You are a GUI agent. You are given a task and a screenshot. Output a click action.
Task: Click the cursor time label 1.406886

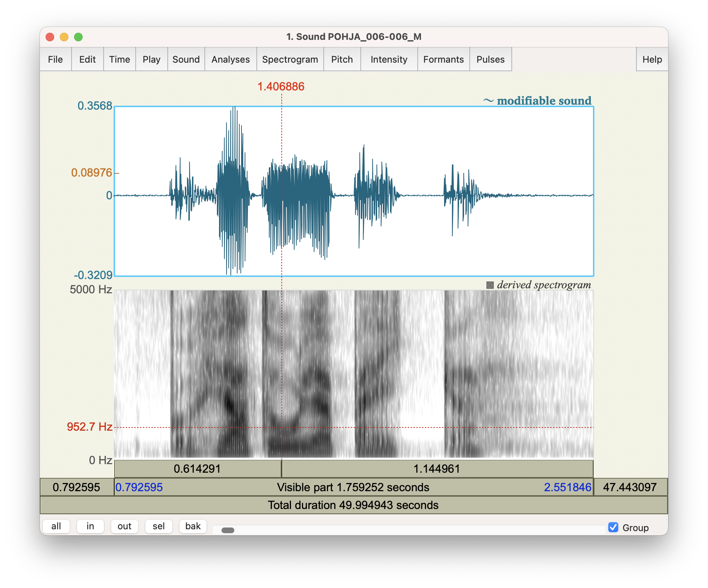[281, 86]
